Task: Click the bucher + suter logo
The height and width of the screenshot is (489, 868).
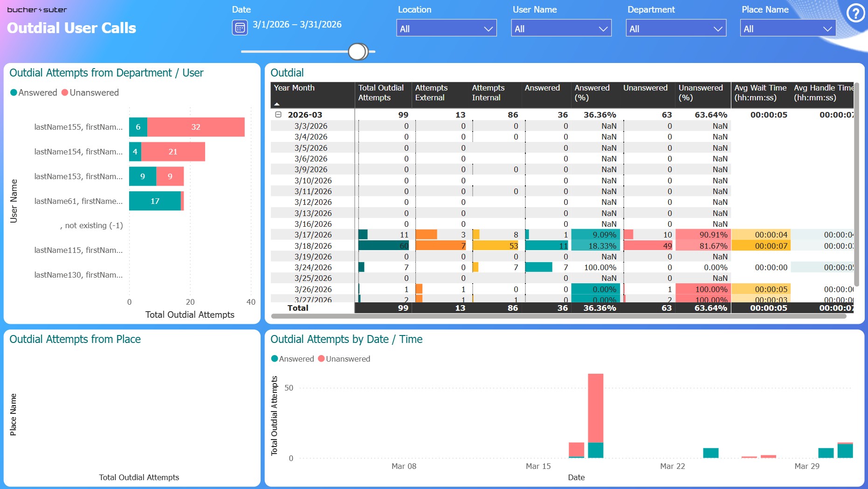Action: pyautogui.click(x=37, y=9)
